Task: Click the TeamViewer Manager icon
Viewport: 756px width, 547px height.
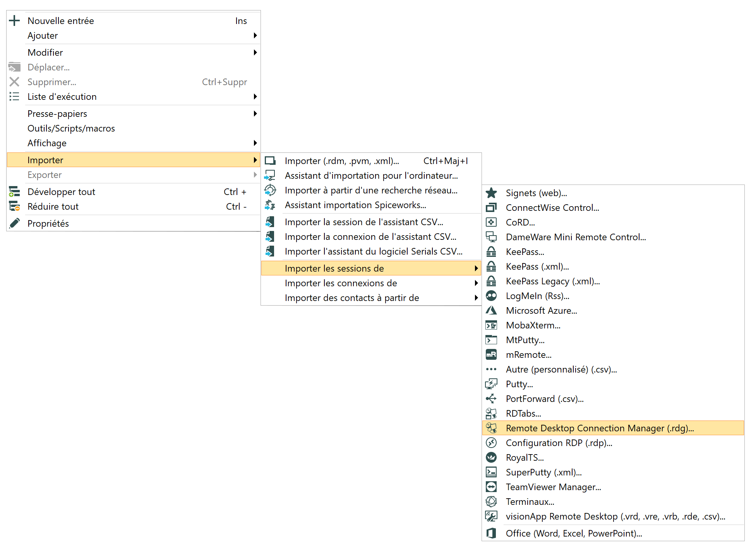Action: click(x=491, y=487)
